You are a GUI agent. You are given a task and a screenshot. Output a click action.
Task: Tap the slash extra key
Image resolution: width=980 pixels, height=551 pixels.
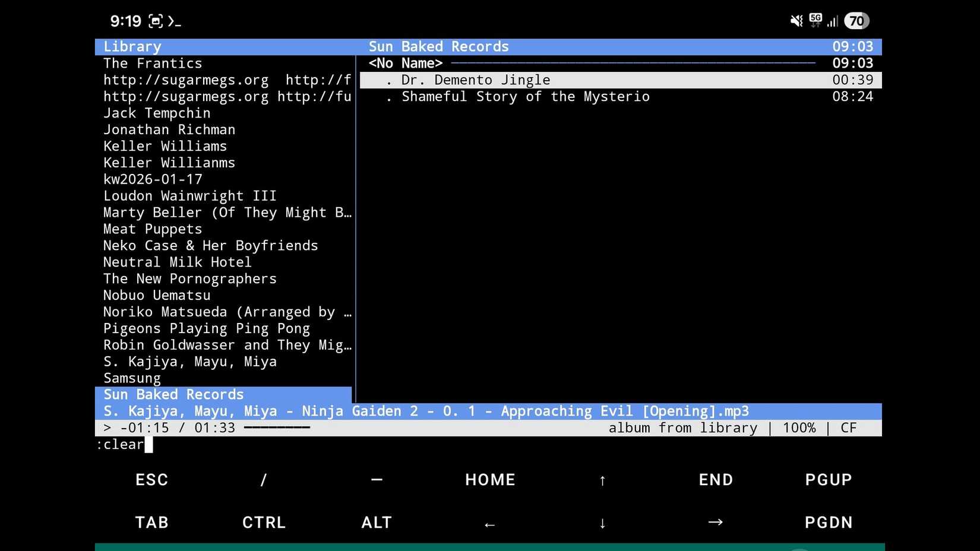[264, 480]
